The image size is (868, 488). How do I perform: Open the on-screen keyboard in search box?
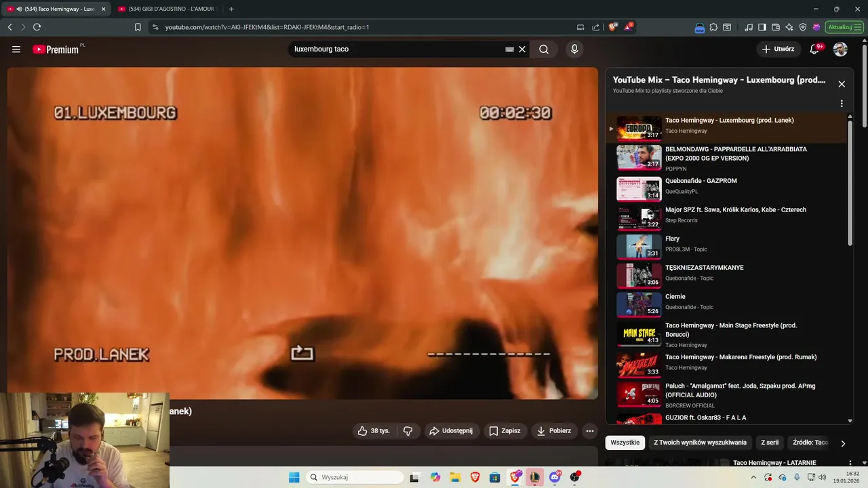[x=509, y=49]
